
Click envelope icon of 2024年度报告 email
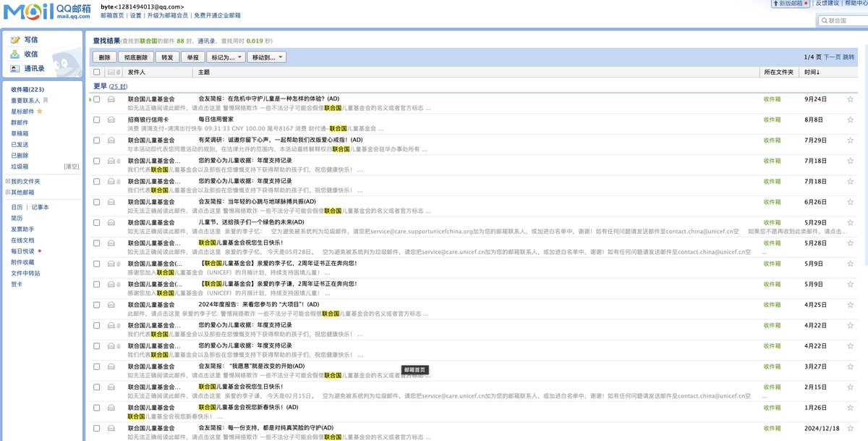pos(111,305)
